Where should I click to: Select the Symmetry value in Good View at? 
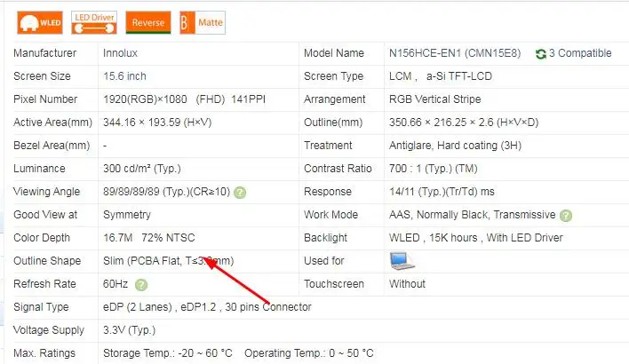127,215
